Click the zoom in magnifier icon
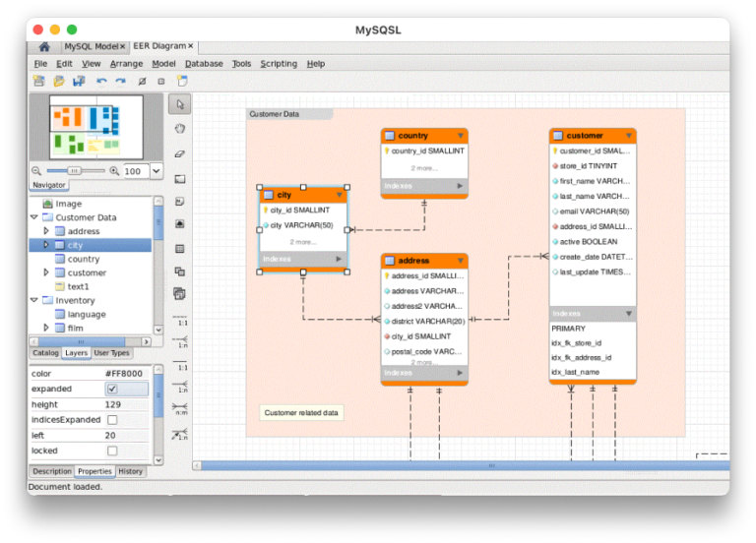 (x=114, y=170)
